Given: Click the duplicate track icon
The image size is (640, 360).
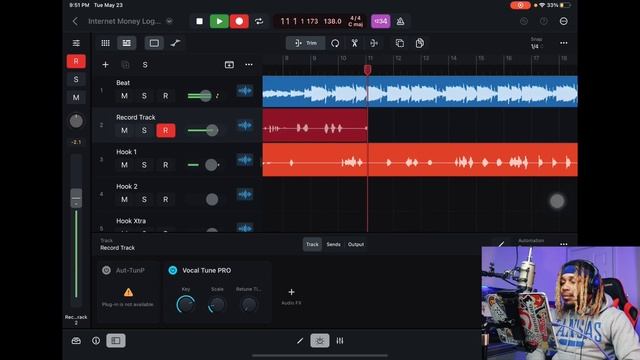Looking at the screenshot, I should pos(125,64).
